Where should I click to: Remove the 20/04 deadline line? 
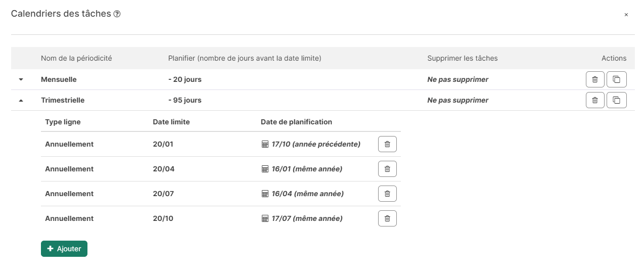click(387, 169)
